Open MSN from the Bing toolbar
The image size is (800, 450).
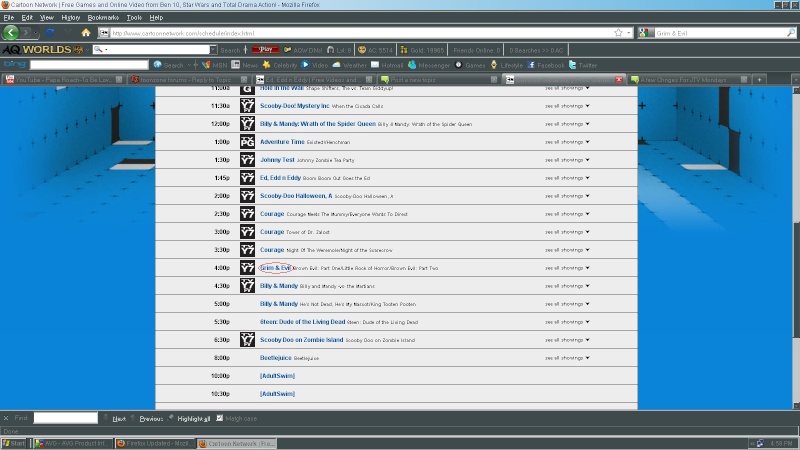[215, 65]
